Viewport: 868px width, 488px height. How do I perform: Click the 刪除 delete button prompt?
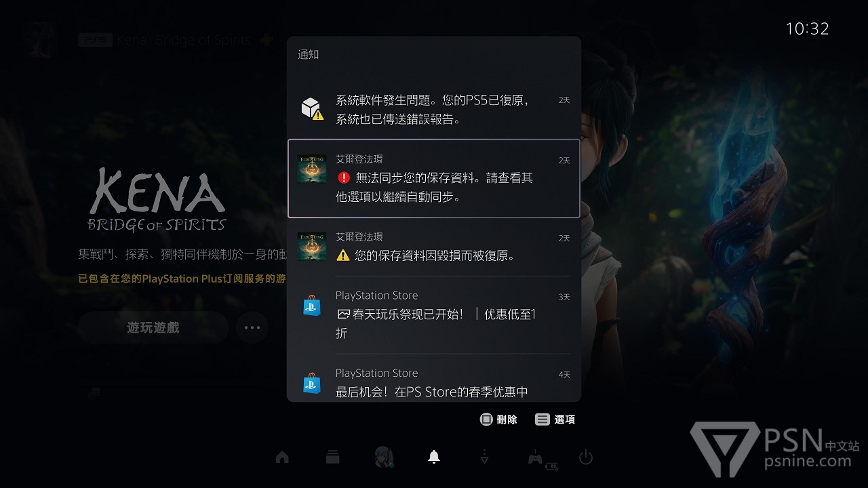[x=498, y=420]
